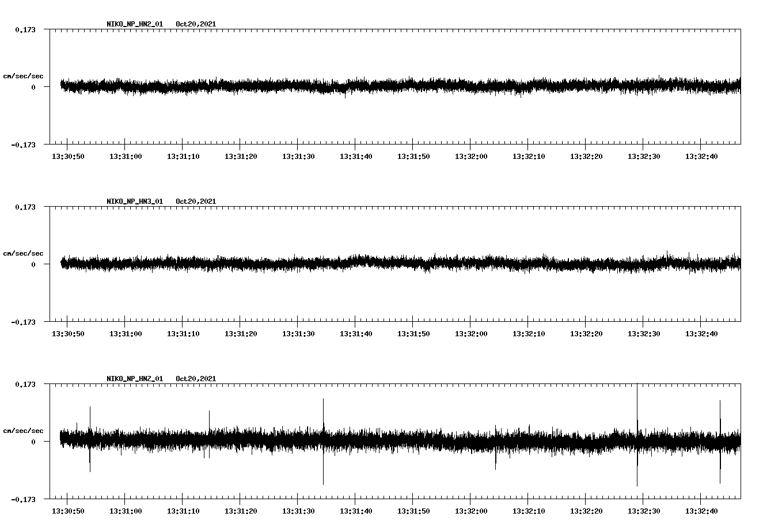This screenshot has width=782, height=532.
Task: Click the 13:32:00 time label under HN2 plot
Action: [471, 157]
